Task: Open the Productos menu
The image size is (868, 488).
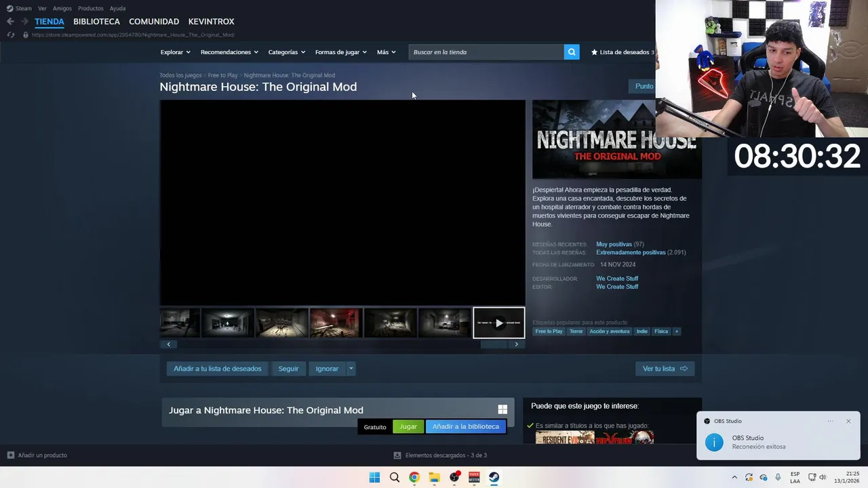Action: click(x=90, y=8)
